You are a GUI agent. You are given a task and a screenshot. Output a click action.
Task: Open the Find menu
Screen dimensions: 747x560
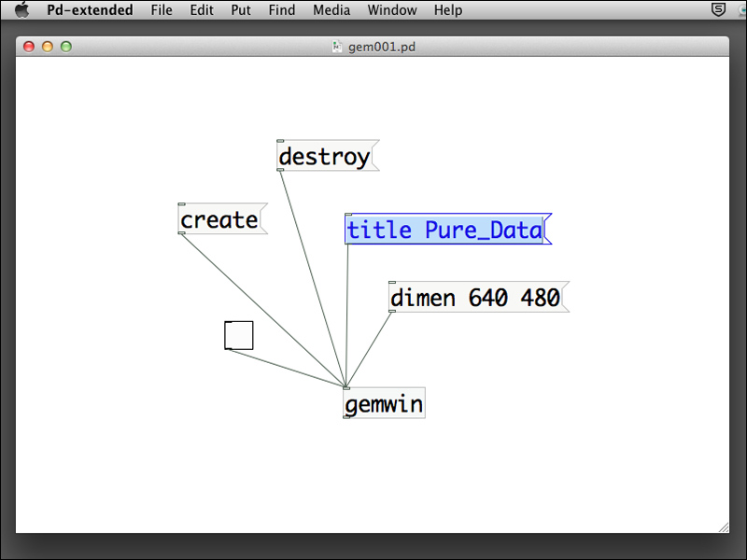[282, 10]
